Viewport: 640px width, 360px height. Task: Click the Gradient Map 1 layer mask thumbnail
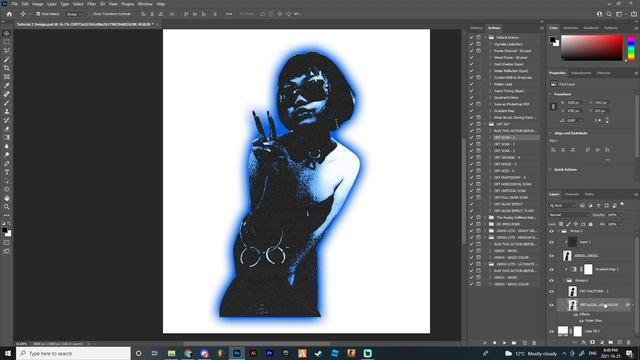point(588,269)
